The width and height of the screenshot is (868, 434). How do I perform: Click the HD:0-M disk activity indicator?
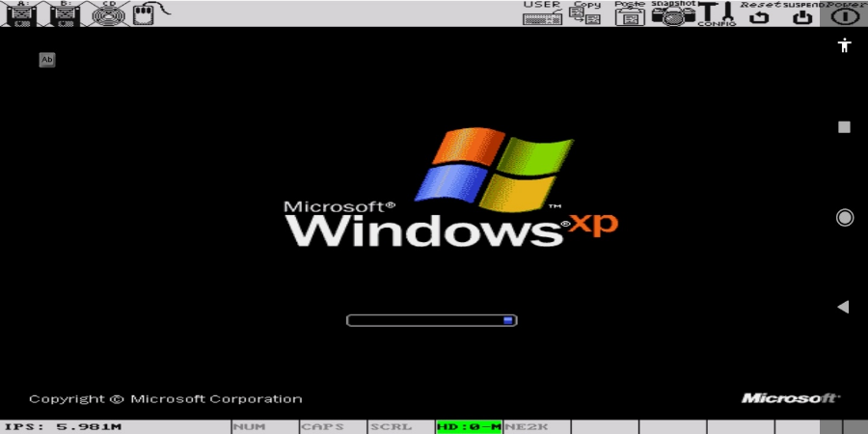click(x=470, y=427)
